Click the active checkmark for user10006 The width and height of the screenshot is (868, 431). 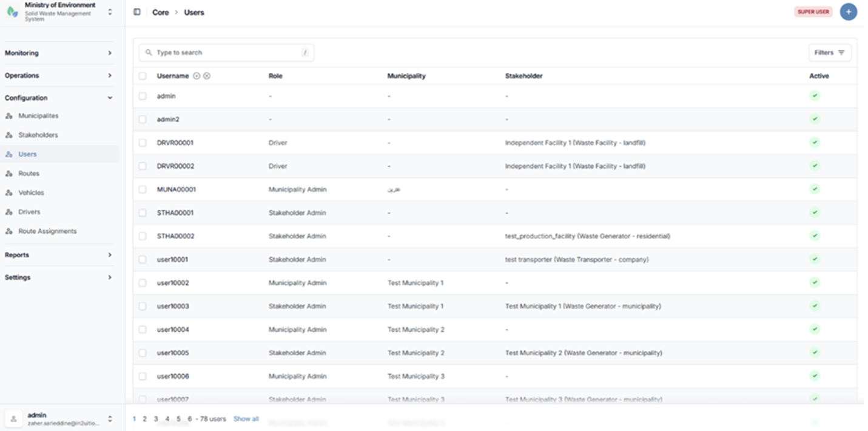(x=815, y=375)
